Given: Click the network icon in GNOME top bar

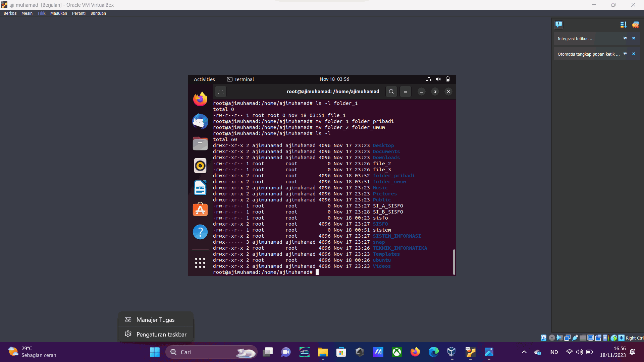Looking at the screenshot, I should (429, 79).
